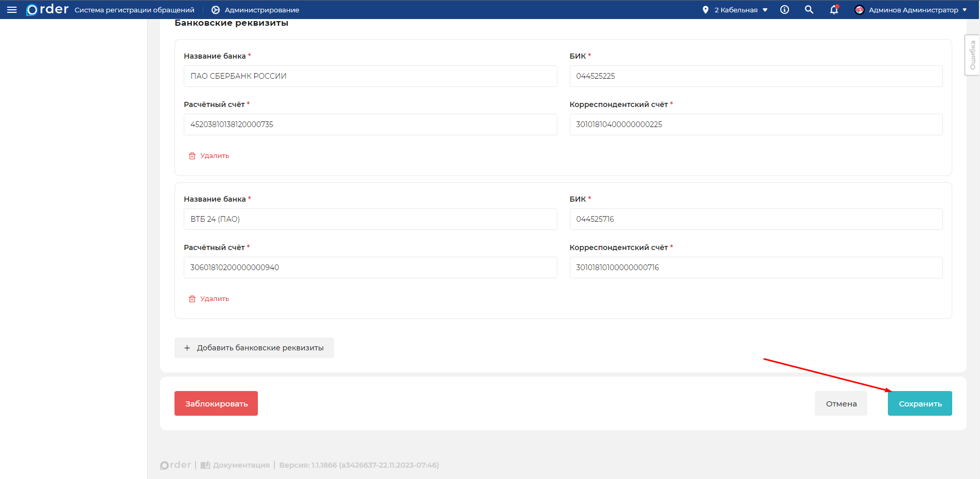Image resolution: width=980 pixels, height=479 pixels.
Task: Open the notifications bell
Action: (x=834, y=10)
